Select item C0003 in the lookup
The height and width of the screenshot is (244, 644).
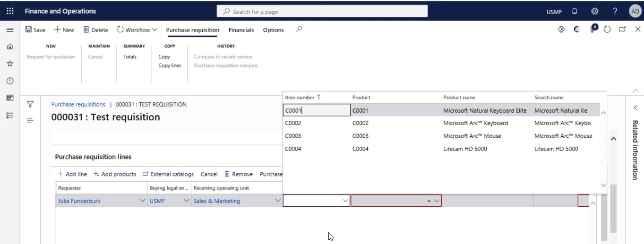(293, 136)
